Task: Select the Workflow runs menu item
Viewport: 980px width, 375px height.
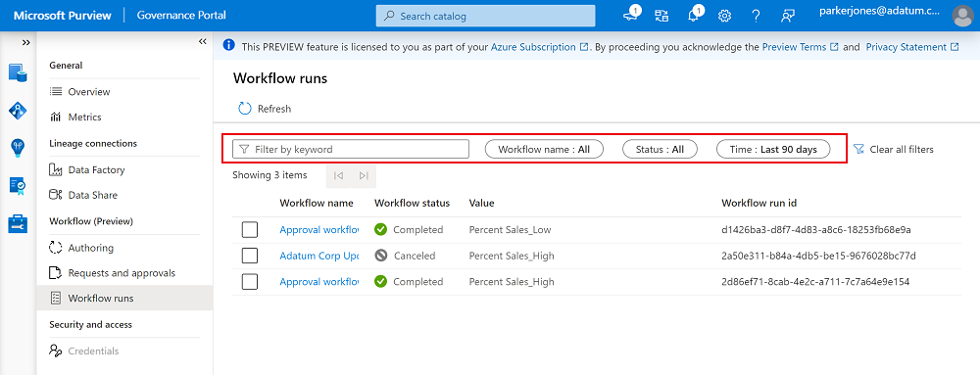Action: [x=124, y=298]
